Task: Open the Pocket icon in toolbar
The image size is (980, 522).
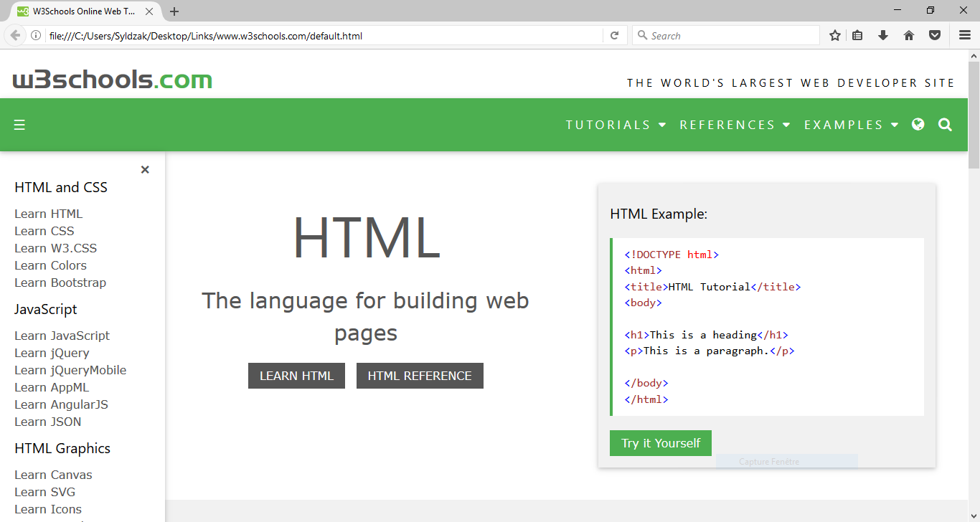Action: coord(935,35)
